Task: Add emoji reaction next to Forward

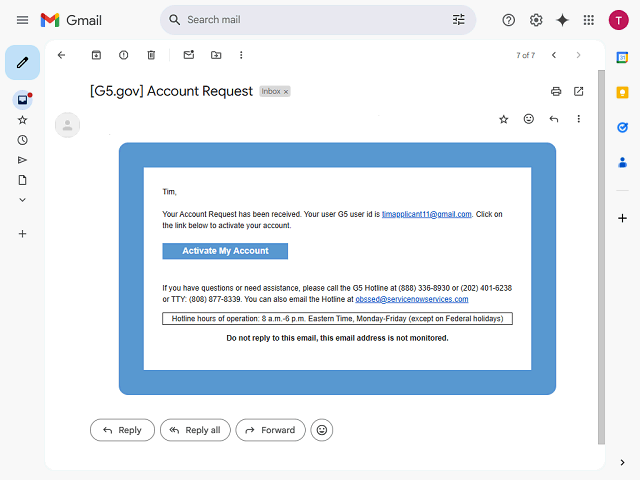Action: [322, 430]
